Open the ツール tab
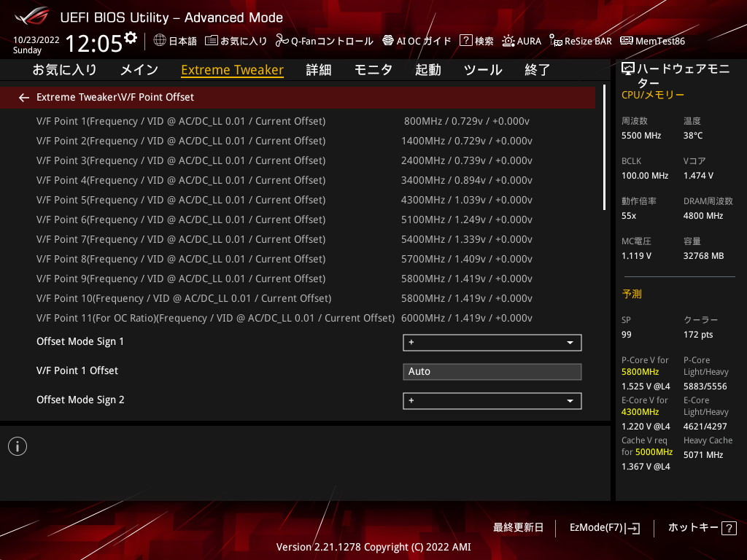 [483, 70]
